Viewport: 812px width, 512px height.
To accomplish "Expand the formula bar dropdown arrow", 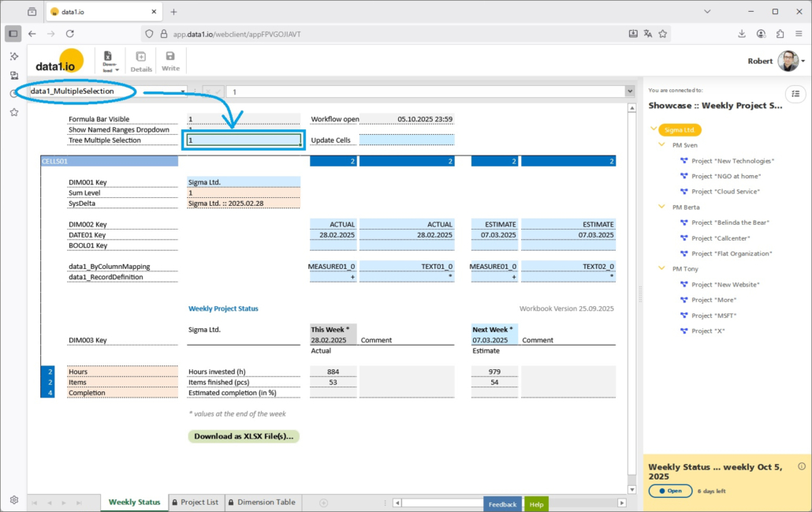I will [629, 92].
